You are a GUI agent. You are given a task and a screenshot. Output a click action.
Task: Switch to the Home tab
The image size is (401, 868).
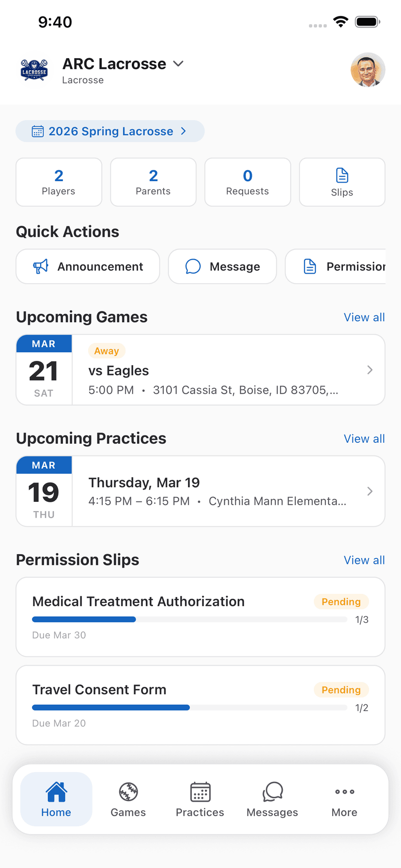click(x=56, y=799)
